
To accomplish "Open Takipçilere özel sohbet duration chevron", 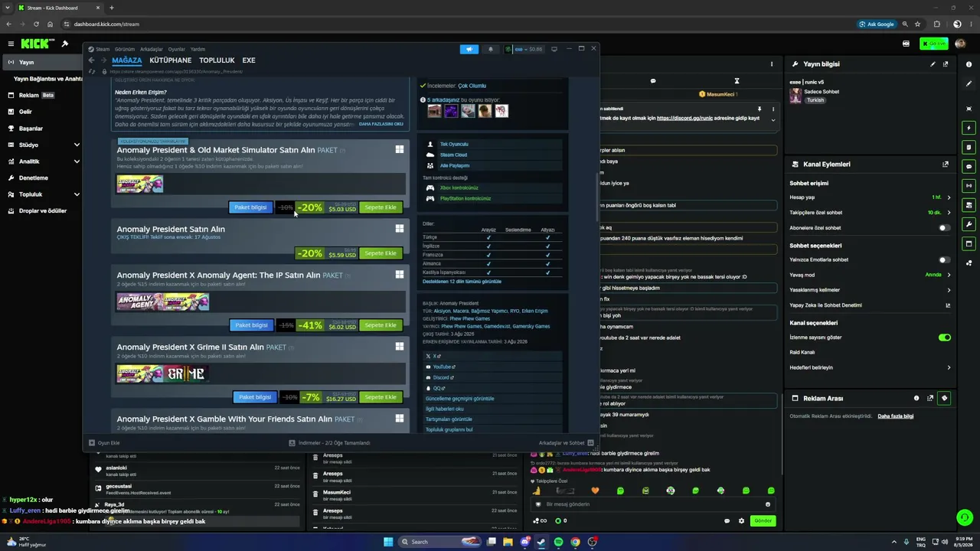I will pos(949,213).
